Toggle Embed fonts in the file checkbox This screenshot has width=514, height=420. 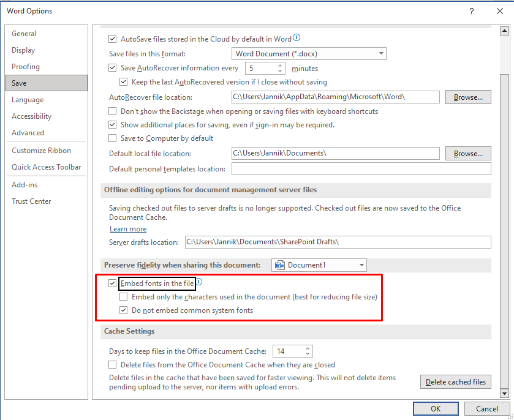click(x=113, y=283)
